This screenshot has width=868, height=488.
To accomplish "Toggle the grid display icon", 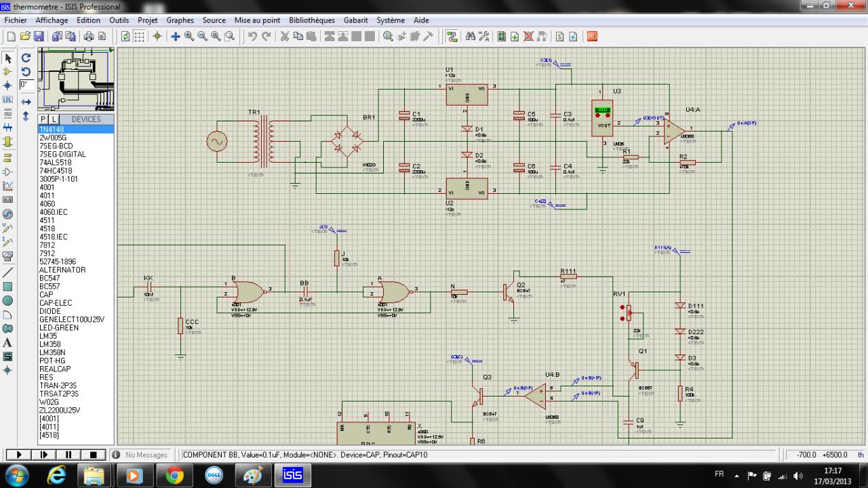I will [139, 37].
